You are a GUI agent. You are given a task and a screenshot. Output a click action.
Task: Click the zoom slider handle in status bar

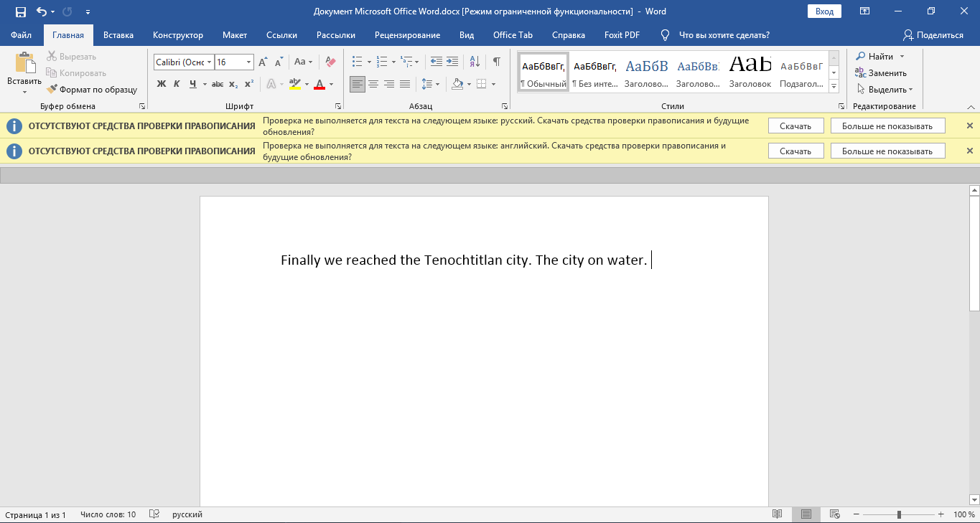[x=899, y=514]
